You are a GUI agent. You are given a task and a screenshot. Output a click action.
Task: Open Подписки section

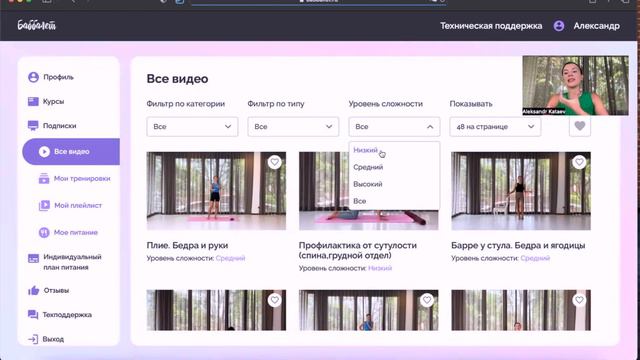[60, 126]
